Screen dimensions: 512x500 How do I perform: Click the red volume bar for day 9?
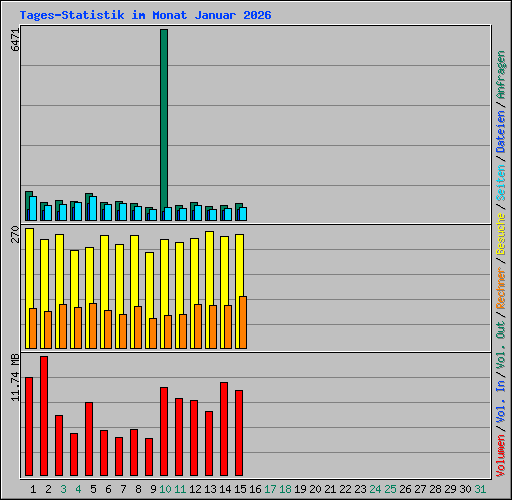click(149, 457)
